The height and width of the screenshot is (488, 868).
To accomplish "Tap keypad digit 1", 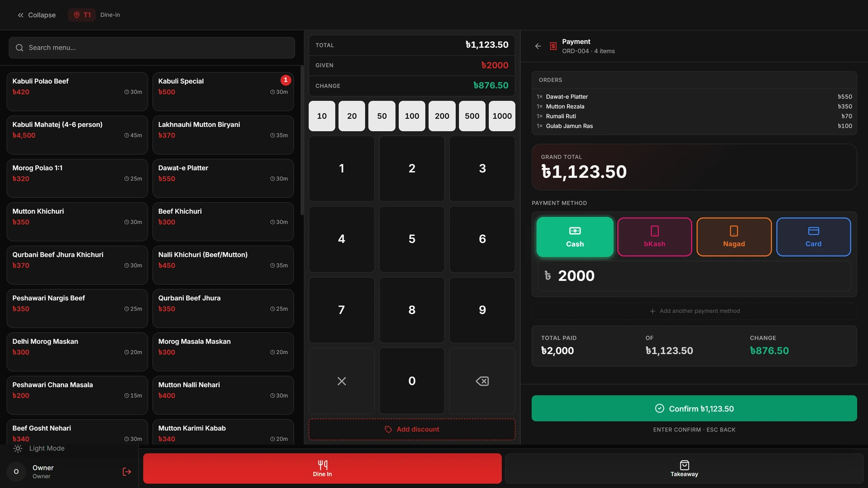I will pos(342,169).
